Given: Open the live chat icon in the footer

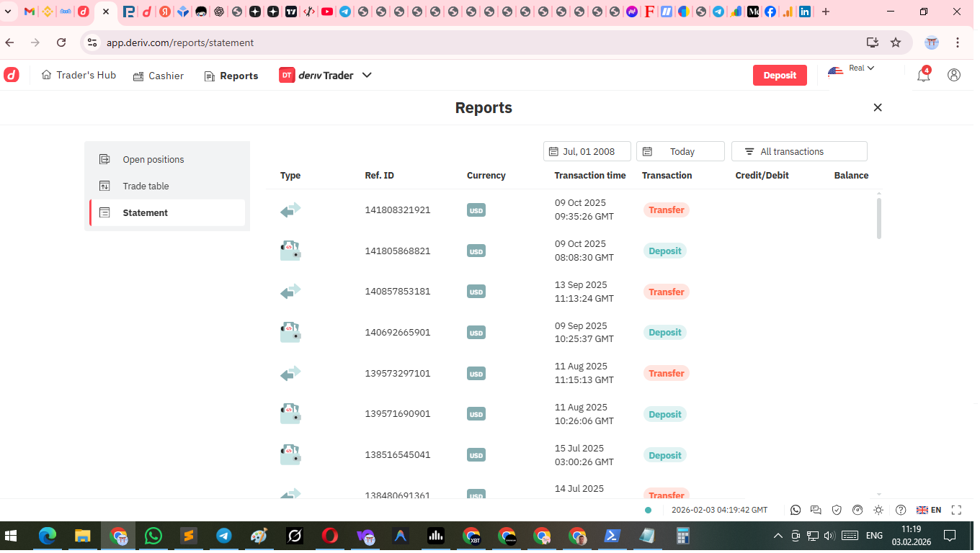Looking at the screenshot, I should (x=816, y=510).
